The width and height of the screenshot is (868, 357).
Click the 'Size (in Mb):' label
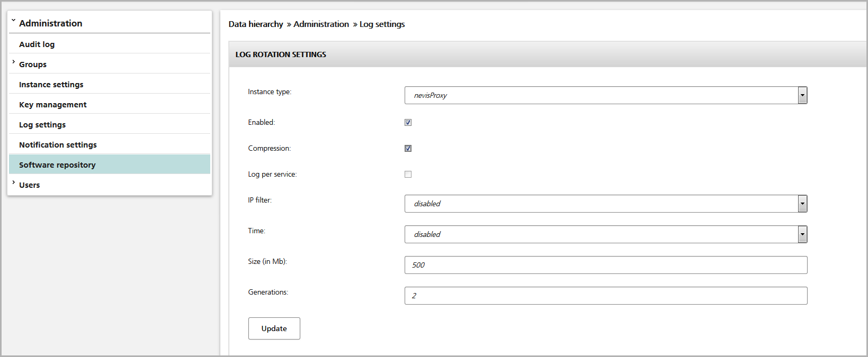[x=267, y=261]
